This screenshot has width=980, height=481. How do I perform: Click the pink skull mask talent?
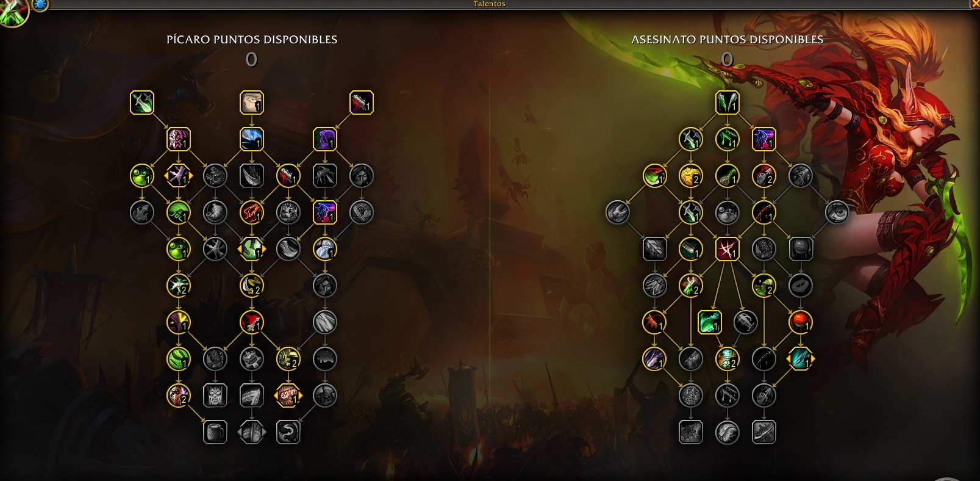179,139
